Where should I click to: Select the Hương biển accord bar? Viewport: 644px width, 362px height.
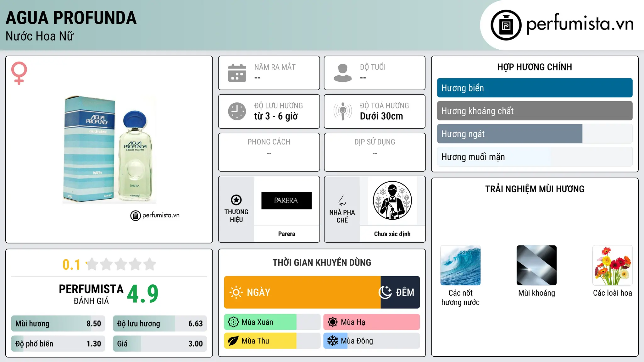click(535, 88)
